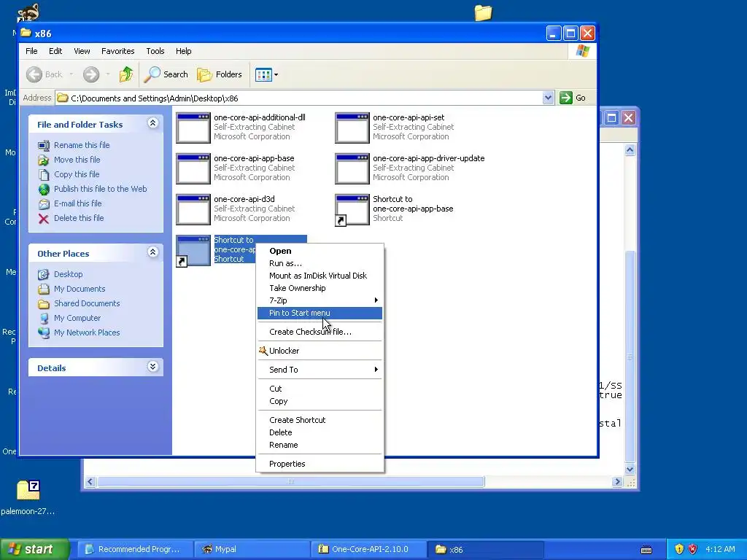The image size is (747, 560).
Task: Choose Take Ownership in the context menu
Action: click(x=320, y=288)
